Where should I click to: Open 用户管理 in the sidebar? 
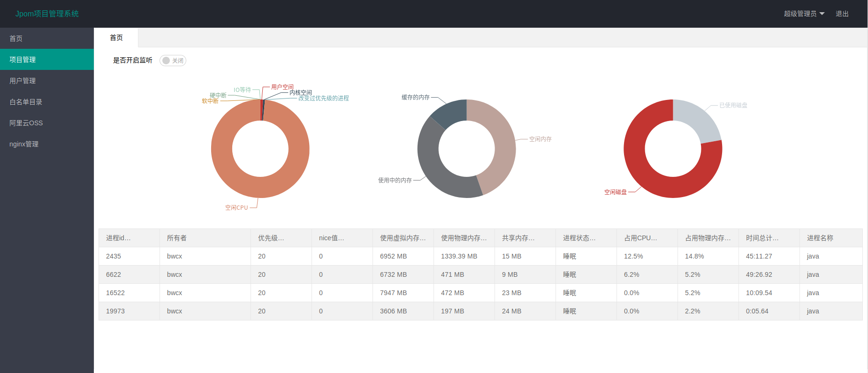click(47, 81)
